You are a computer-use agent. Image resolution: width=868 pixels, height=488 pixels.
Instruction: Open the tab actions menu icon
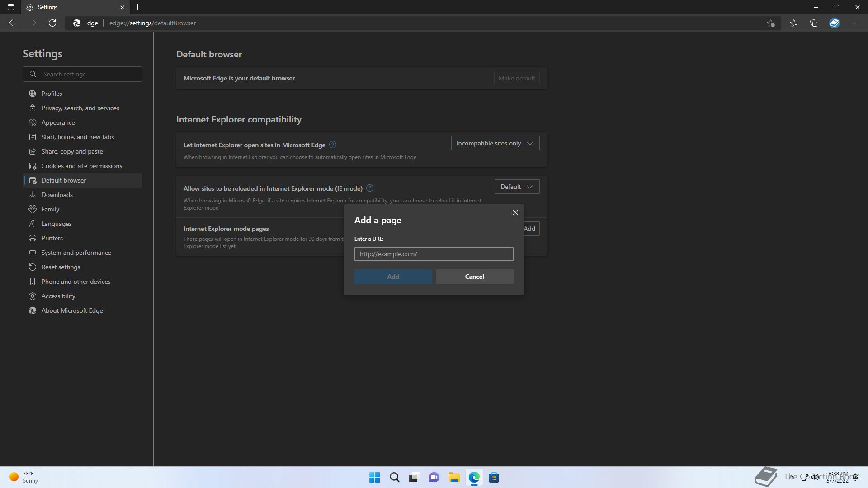click(11, 7)
